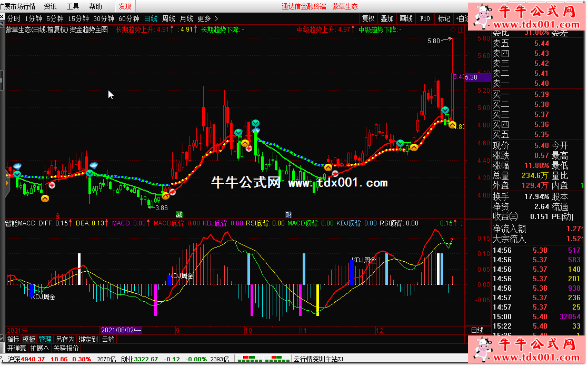Image resolution: width=588 pixels, height=366 pixels.
Task: Select the 5分钟 period tab
Action: 55,18
